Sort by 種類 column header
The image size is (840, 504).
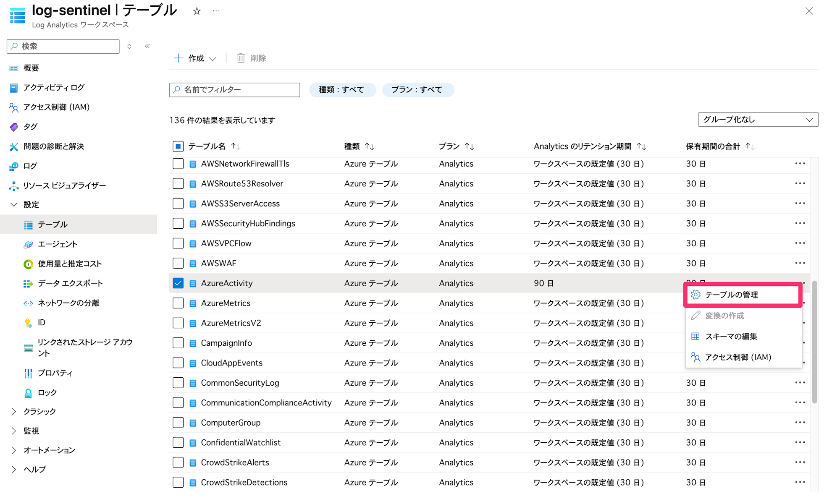point(359,146)
